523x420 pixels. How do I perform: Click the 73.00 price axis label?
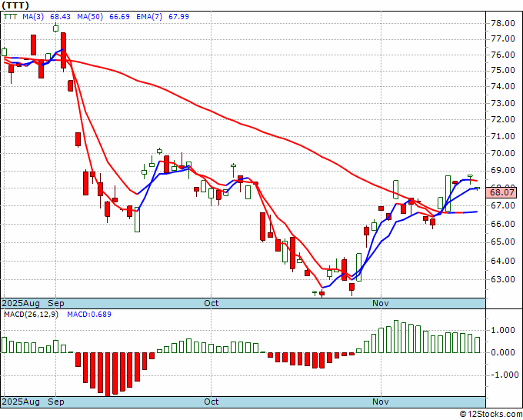coord(503,103)
